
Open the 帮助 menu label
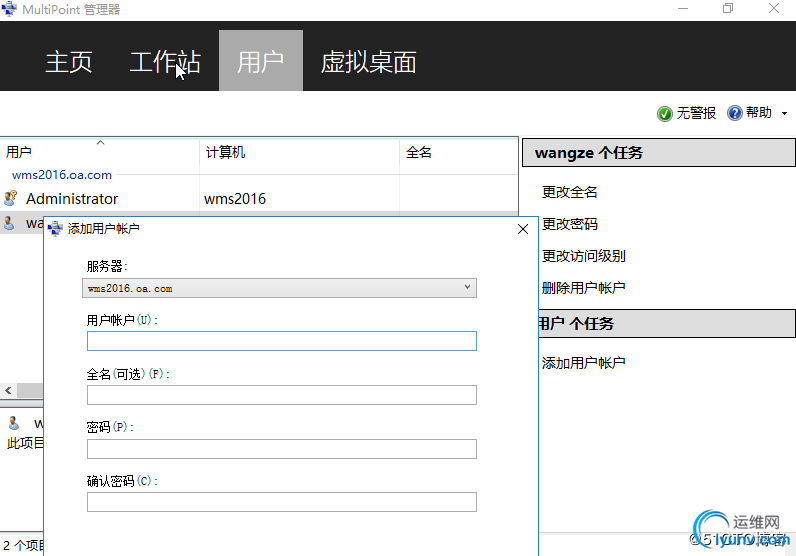[759, 113]
